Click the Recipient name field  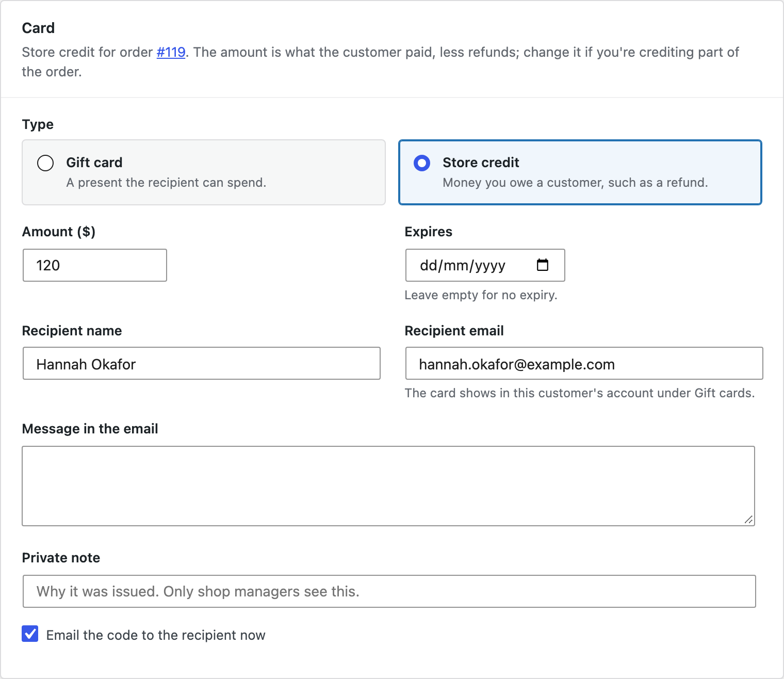point(202,363)
